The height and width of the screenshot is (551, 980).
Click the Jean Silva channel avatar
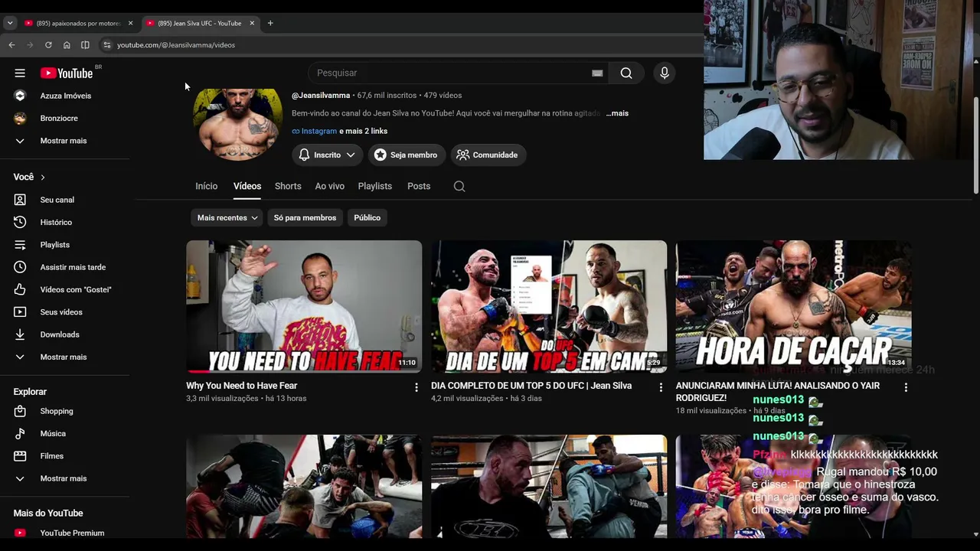point(238,124)
